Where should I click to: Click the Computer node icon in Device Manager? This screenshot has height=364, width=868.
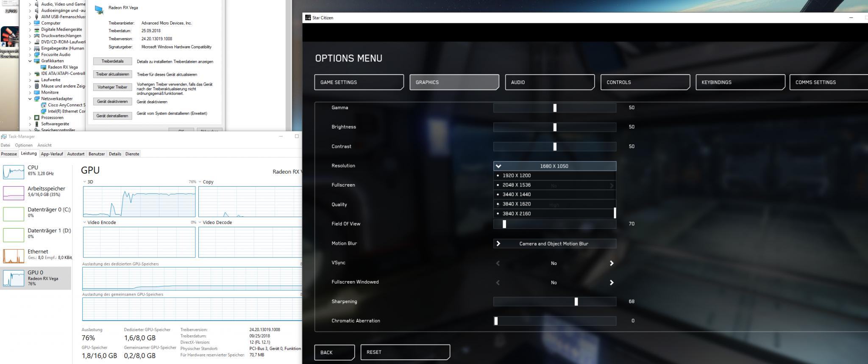(36, 23)
